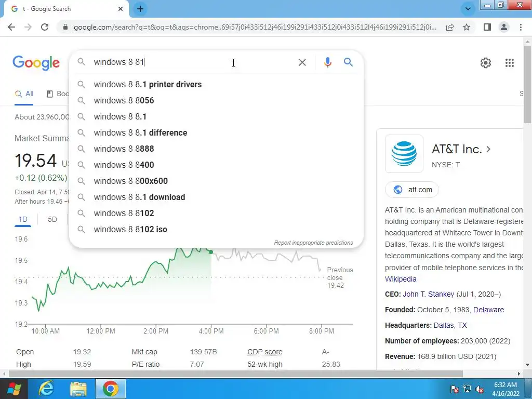The width and height of the screenshot is (532, 399).
Task: Select suggestion 'windows 8 8.1 printer drivers'
Action: click(x=216, y=85)
